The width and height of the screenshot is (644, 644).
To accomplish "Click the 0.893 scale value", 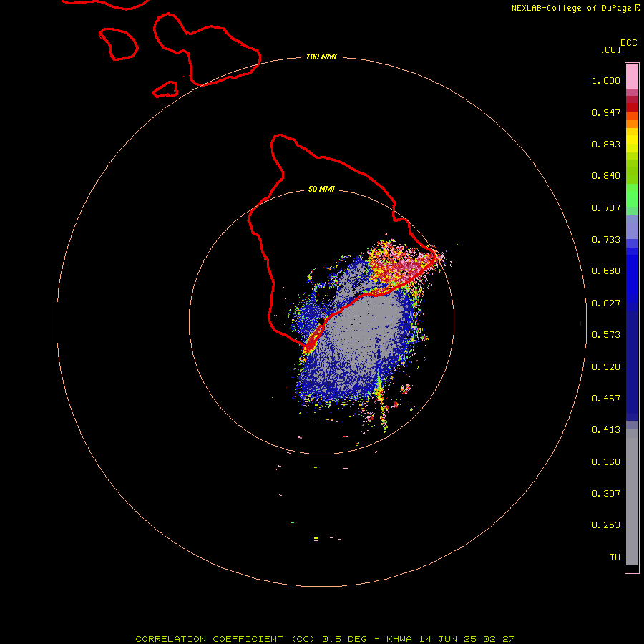I will pyautogui.click(x=606, y=144).
